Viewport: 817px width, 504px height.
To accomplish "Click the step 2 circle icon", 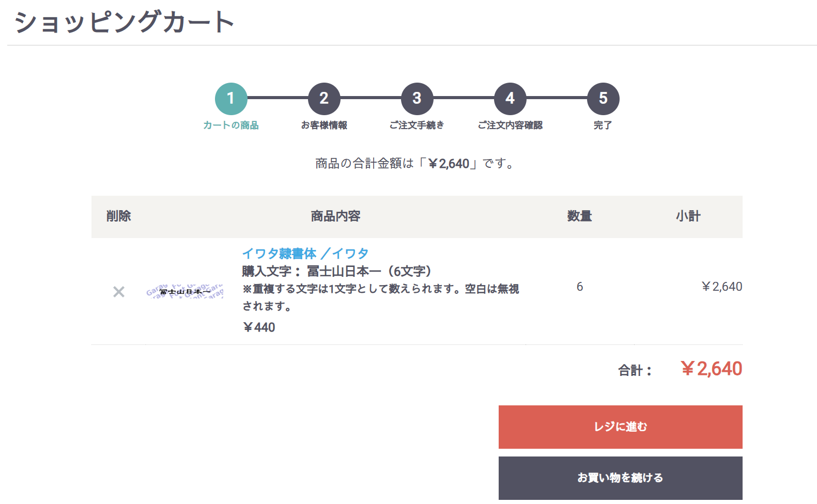I will [324, 99].
